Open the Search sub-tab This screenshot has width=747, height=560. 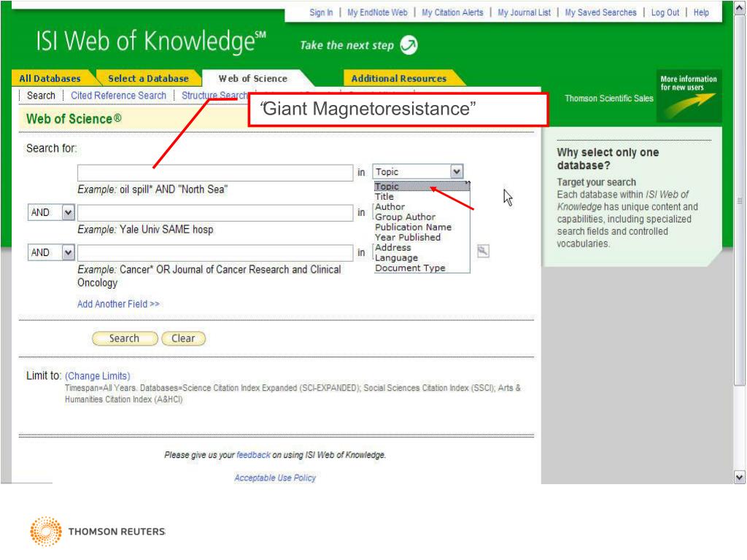click(x=41, y=96)
